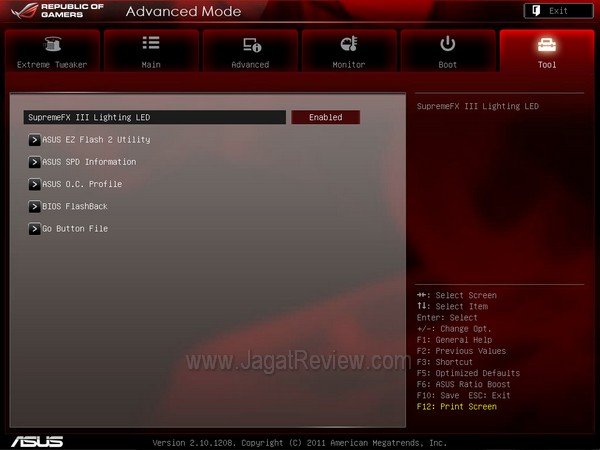Click the F2: Previous Values hint
The image size is (600, 450).
click(461, 351)
